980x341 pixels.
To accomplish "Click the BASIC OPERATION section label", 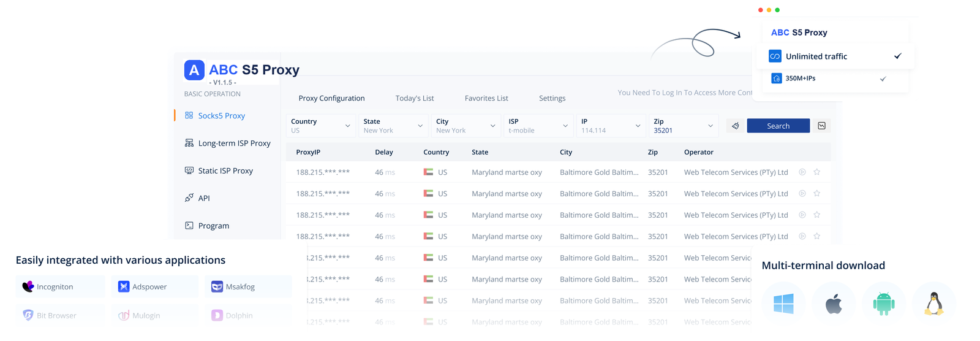I will pos(213,94).
